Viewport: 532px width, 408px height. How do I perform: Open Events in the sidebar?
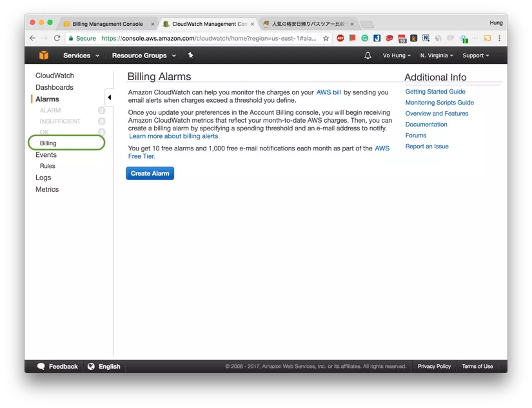(x=46, y=154)
